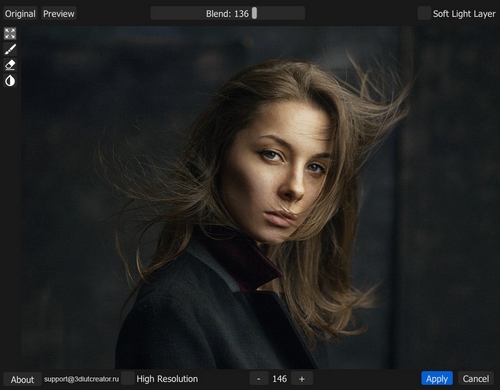This screenshot has width=500, height=390.
Task: Enable the High Resolution checkbox
Action: pyautogui.click(x=128, y=378)
